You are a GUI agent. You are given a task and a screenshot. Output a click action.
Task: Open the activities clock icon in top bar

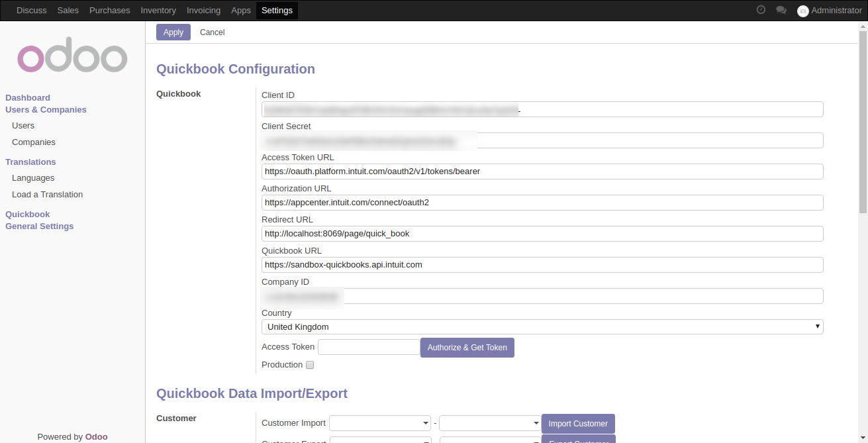[761, 10]
